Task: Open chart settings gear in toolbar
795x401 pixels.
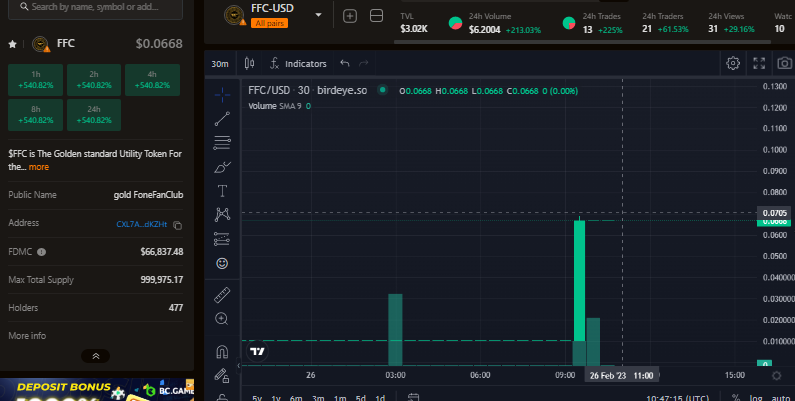Action: click(733, 63)
